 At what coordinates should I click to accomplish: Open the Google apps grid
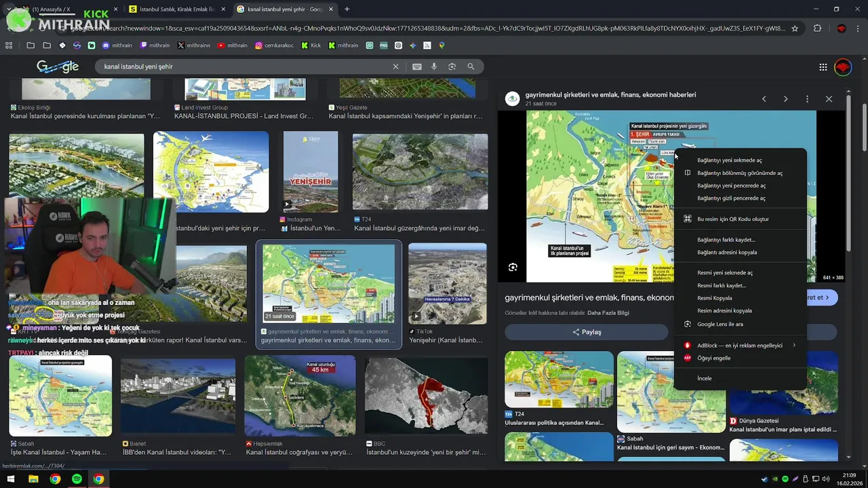[823, 67]
